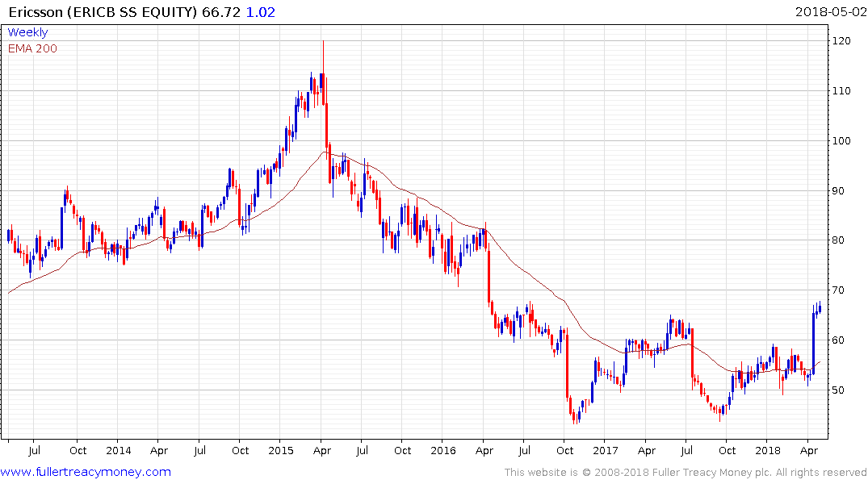This screenshot has height=484, width=868.
Task: Click the 2017 year label on time axis
Action: point(605,450)
